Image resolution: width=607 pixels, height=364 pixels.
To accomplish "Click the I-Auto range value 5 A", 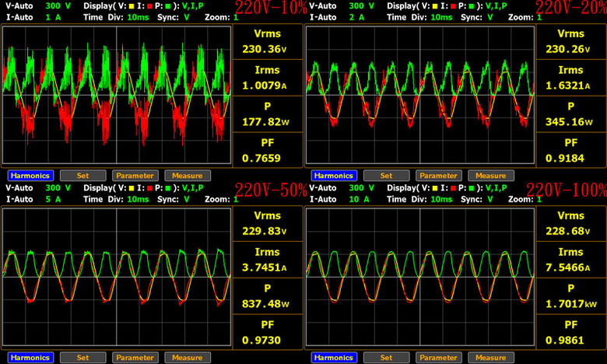I will pos(53,199).
